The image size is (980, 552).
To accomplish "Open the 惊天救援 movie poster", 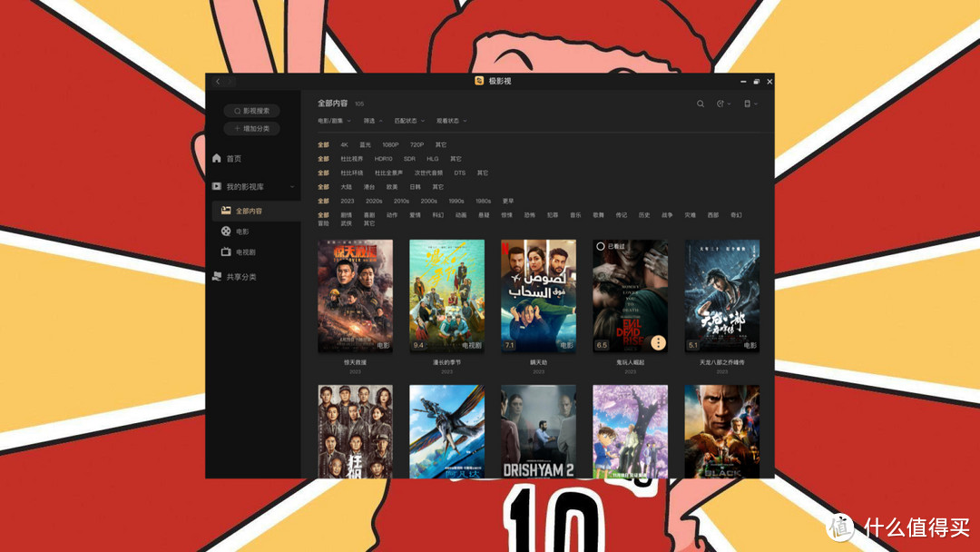I will (x=355, y=296).
